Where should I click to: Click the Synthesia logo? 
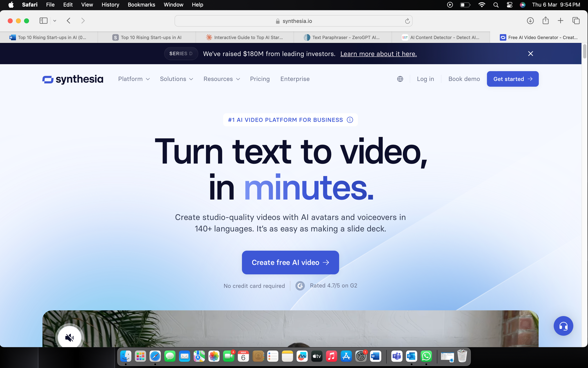coord(73,79)
